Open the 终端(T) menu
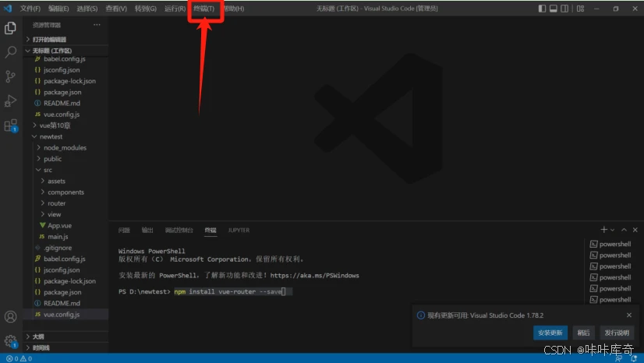The width and height of the screenshot is (644, 363). (x=204, y=9)
